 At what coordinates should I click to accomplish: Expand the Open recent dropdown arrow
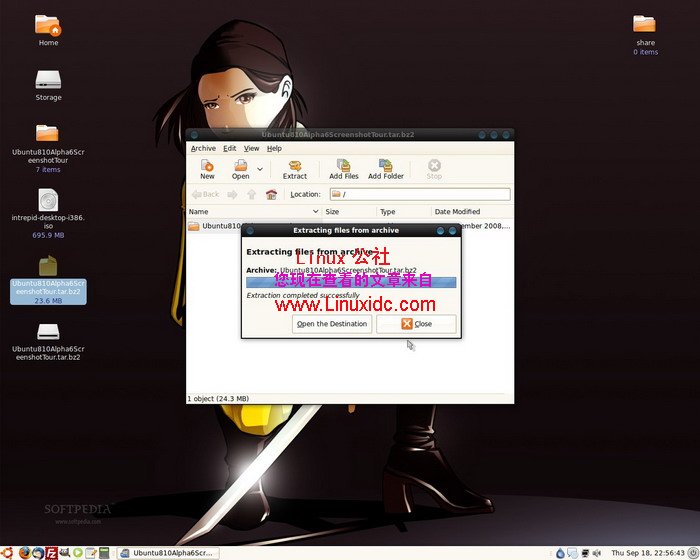pyautogui.click(x=260, y=169)
